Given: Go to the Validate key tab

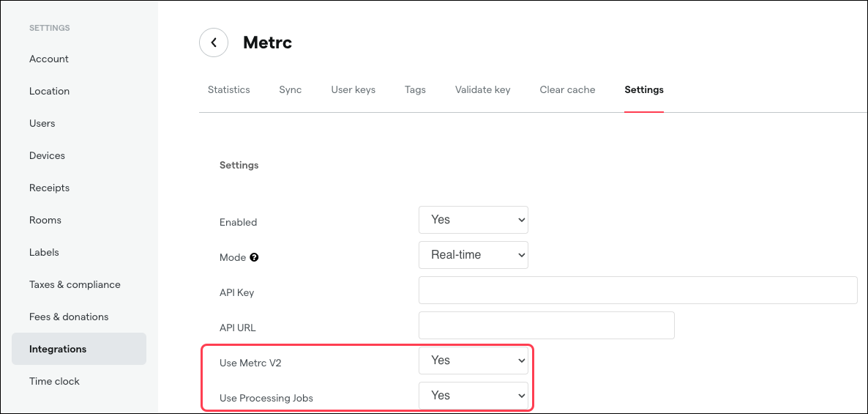Looking at the screenshot, I should (x=483, y=90).
